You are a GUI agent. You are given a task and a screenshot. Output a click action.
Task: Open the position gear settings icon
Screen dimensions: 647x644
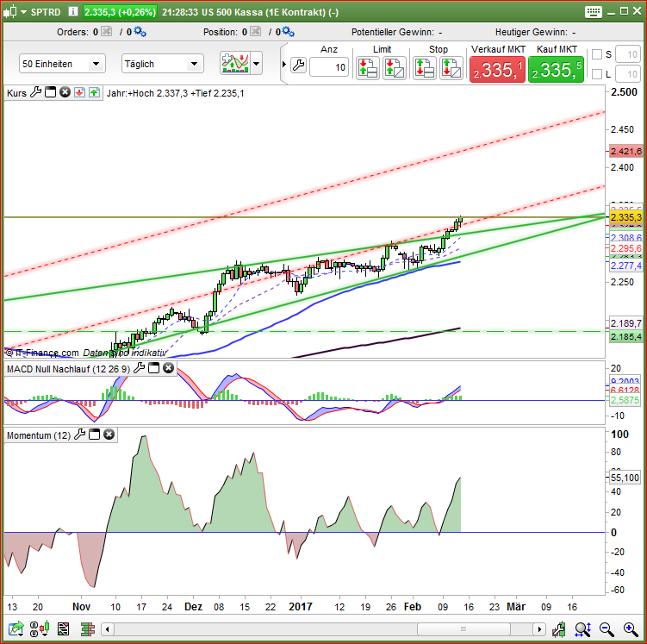[x=288, y=31]
